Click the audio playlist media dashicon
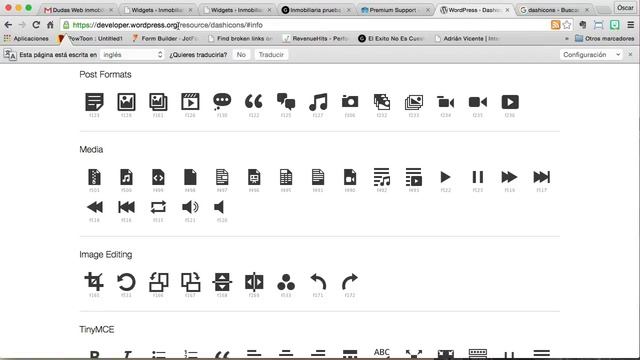 click(x=382, y=177)
